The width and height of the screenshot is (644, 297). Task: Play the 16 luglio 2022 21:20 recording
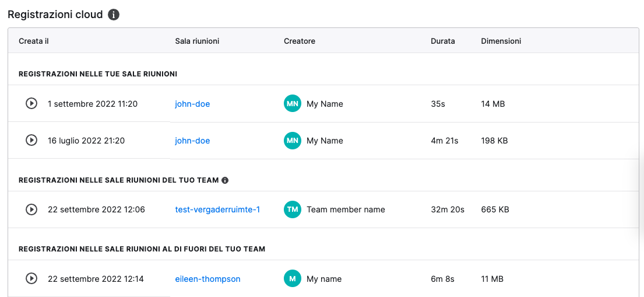tap(31, 140)
